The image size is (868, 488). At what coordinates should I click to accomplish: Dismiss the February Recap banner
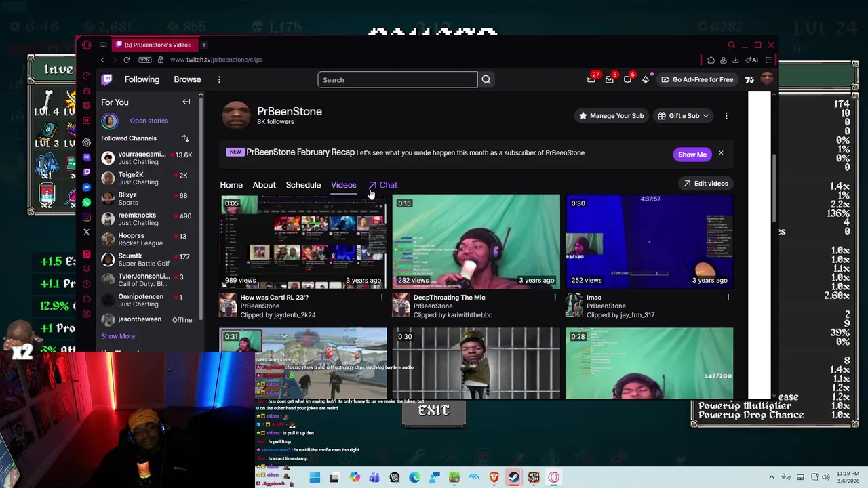[x=721, y=153]
